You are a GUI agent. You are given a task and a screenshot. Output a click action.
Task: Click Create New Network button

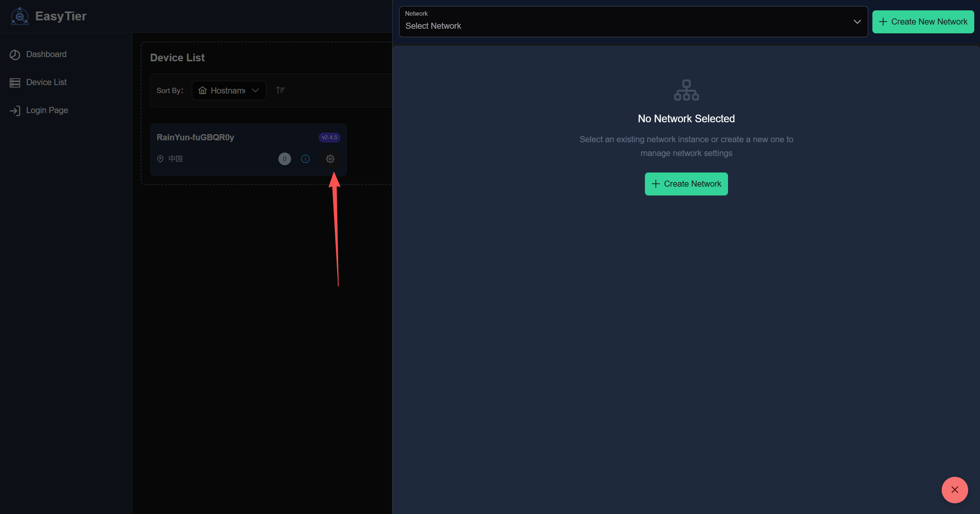pyautogui.click(x=923, y=22)
